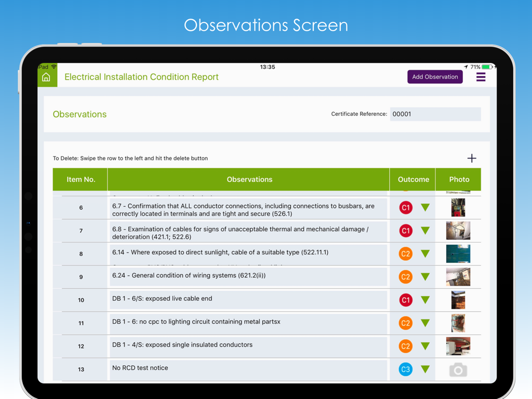This screenshot has width=532, height=399.
Task: Open the outcome dropdown on the No RCD test notice row
Action: click(x=425, y=369)
